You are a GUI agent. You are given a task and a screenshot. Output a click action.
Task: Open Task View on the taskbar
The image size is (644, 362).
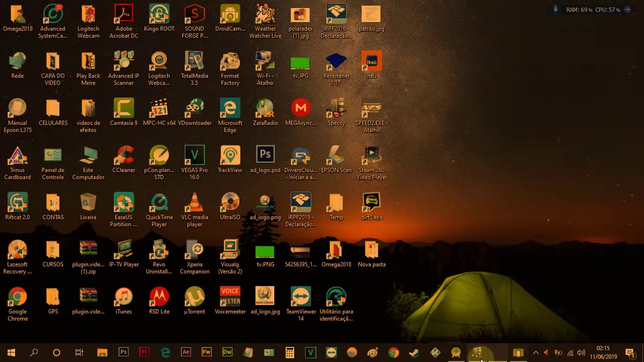click(79, 352)
